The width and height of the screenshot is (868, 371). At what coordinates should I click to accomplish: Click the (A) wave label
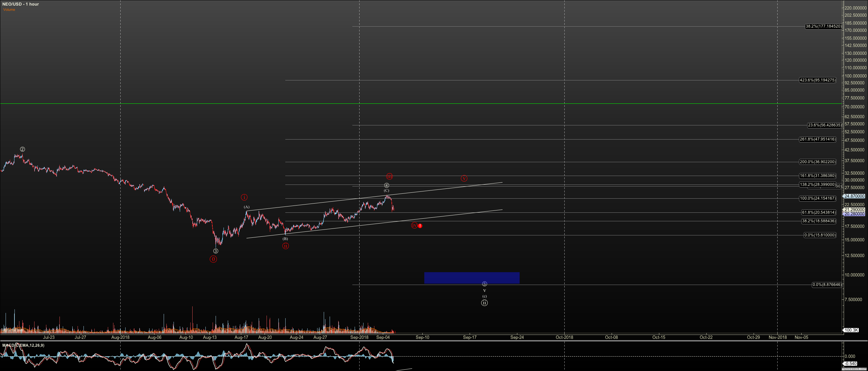[246, 207]
